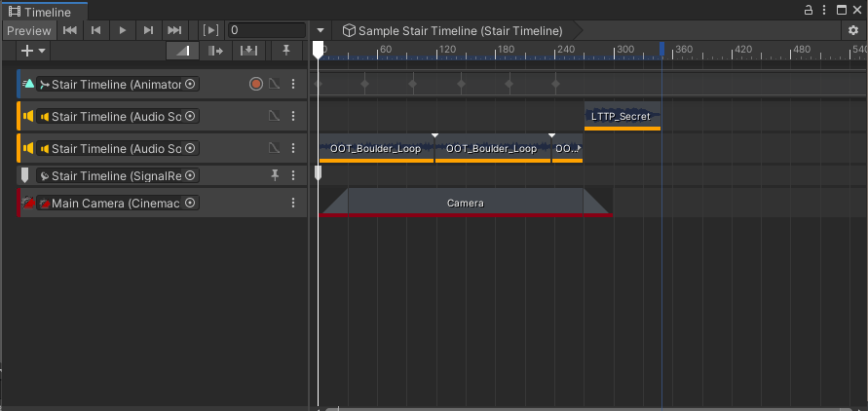This screenshot has height=411, width=868.
Task: Arm recording on the Animator track
Action: coord(256,85)
